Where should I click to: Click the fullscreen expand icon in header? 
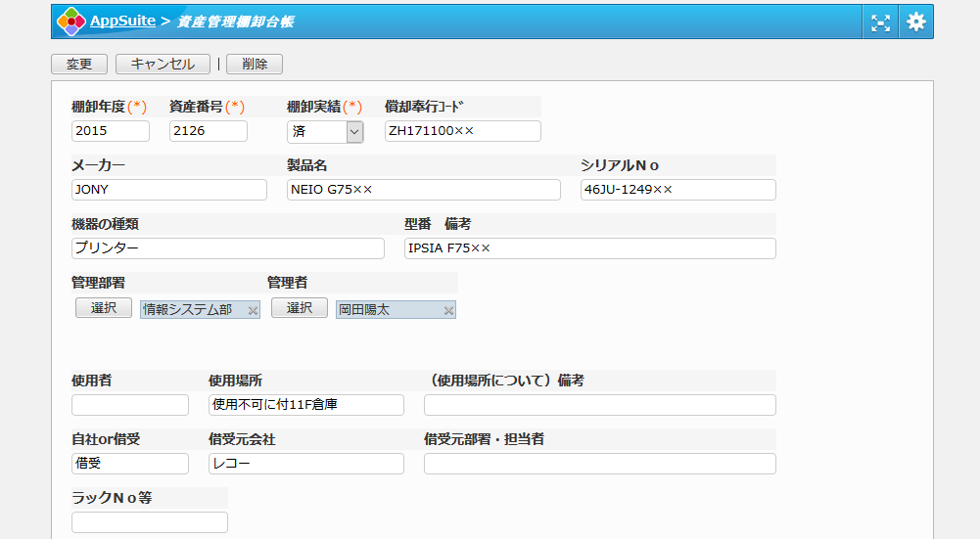click(880, 22)
